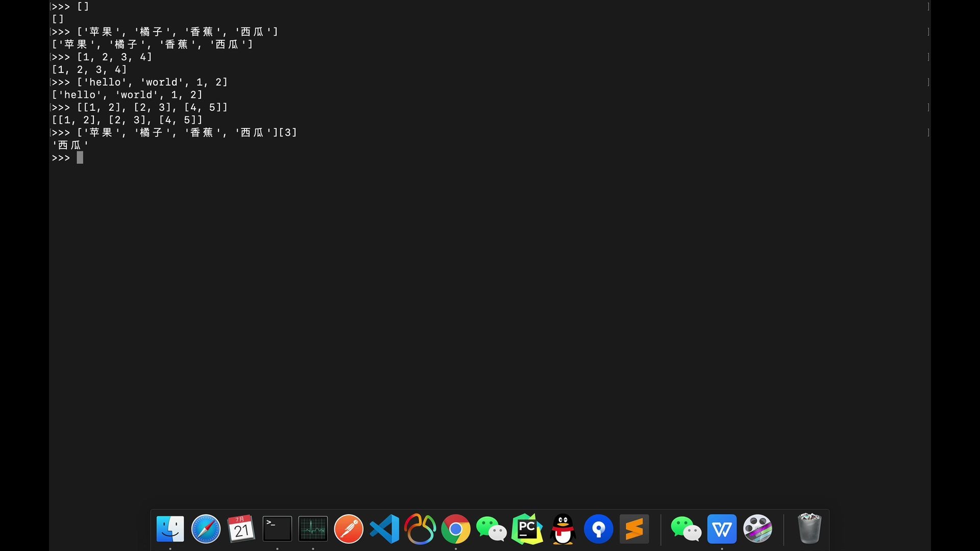This screenshot has width=980, height=551.
Task: Click input line '>>> ['hello', 'world', 1, 2]'
Action: (x=139, y=82)
